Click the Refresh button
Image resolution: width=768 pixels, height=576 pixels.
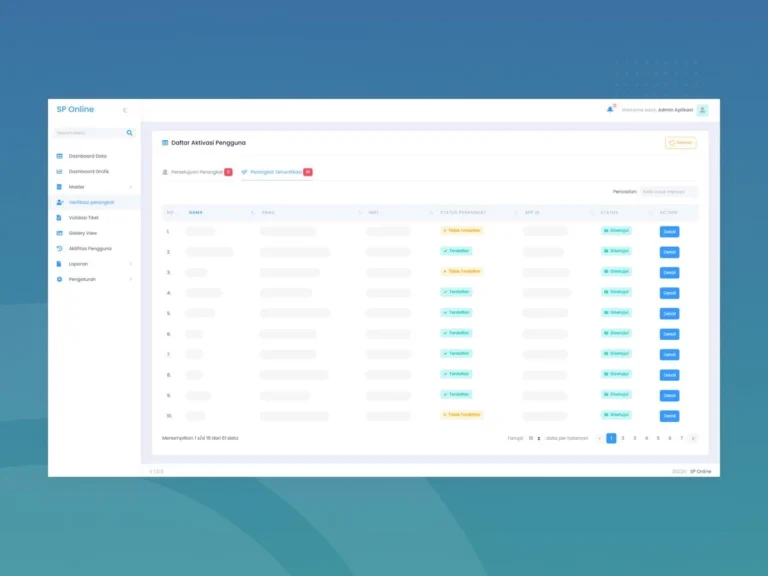(680, 143)
